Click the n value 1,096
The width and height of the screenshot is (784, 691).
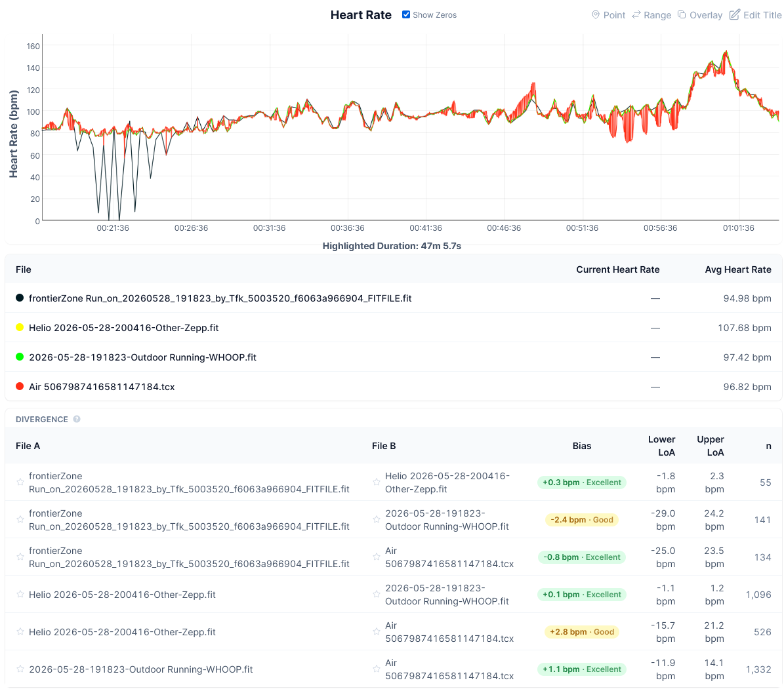[x=758, y=595]
